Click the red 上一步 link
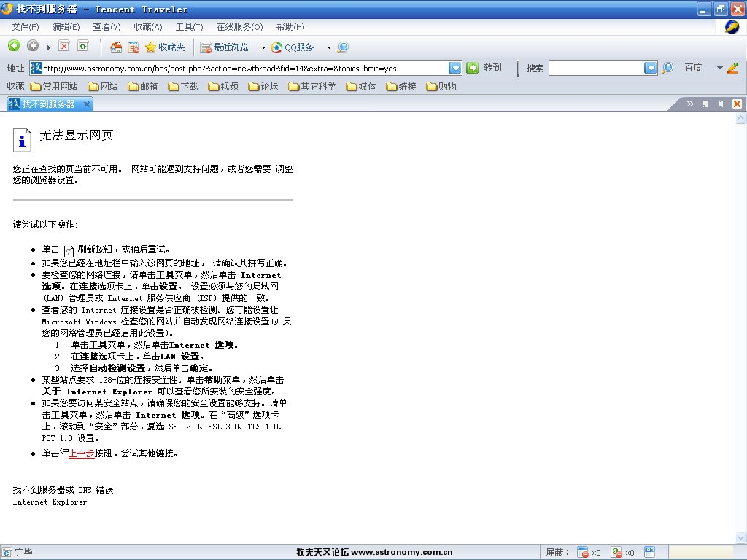 81,453
